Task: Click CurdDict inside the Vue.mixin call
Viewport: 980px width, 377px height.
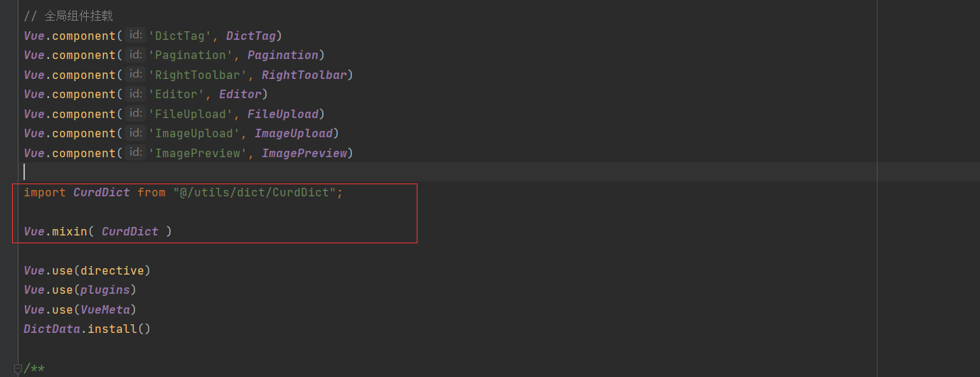Action: tap(129, 231)
